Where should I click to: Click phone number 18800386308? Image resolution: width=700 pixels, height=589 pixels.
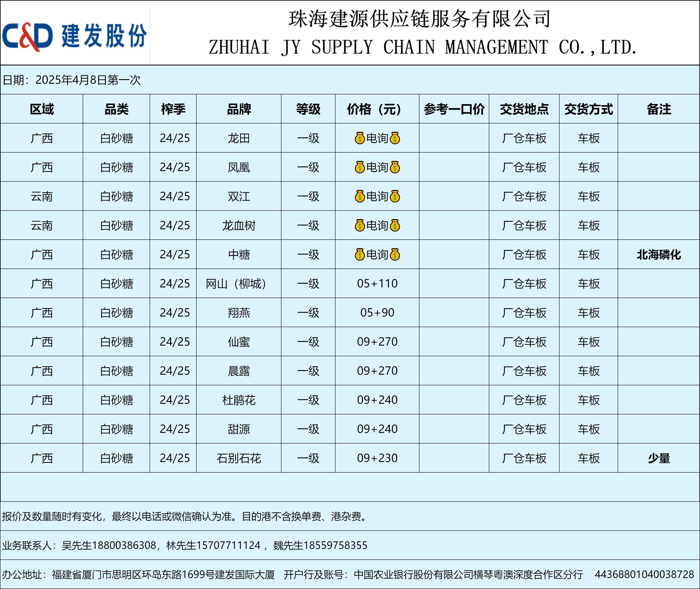coord(124,545)
